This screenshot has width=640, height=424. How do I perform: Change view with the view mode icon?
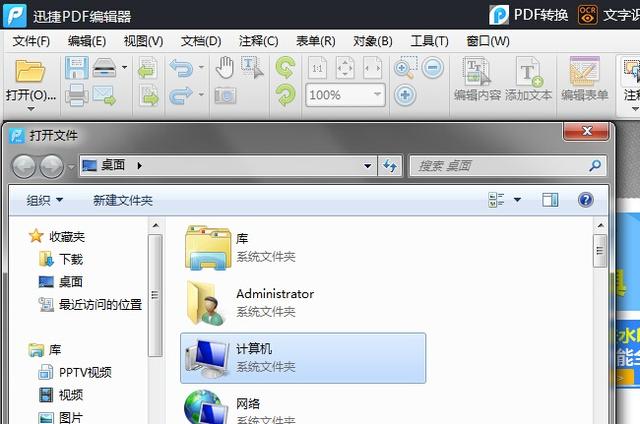[x=496, y=200]
